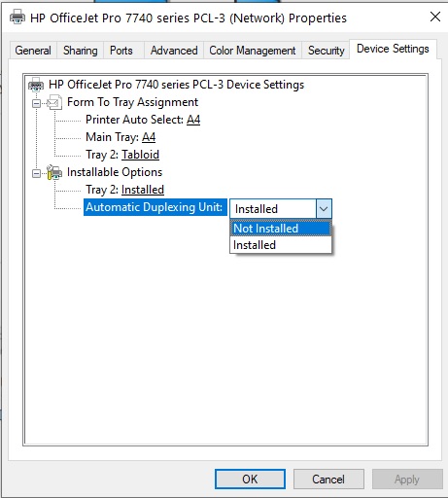Click the Printer Auto Select A4 link
This screenshot has height=498, width=448.
tap(193, 120)
